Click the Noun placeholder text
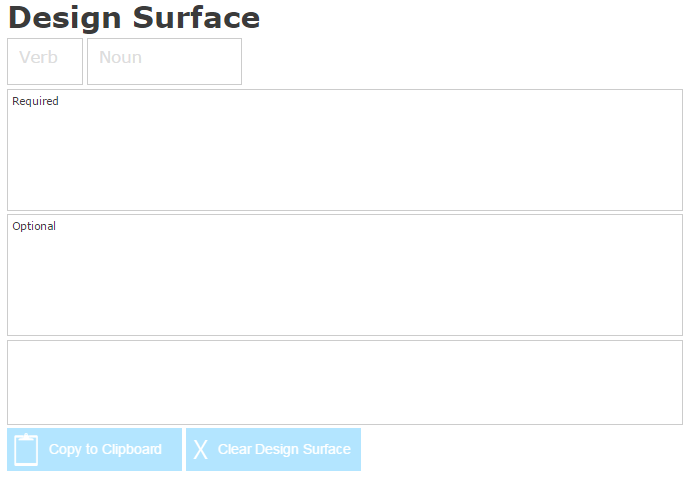 coord(120,57)
